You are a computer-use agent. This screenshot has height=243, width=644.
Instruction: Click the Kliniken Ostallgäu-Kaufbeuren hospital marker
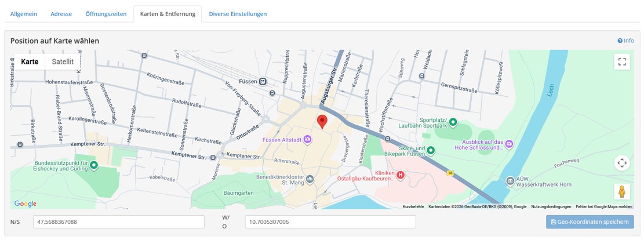click(x=401, y=176)
